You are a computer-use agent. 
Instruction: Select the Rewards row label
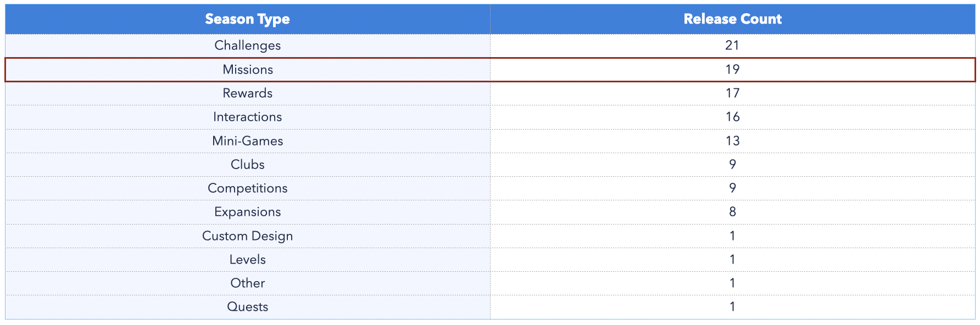tap(248, 93)
